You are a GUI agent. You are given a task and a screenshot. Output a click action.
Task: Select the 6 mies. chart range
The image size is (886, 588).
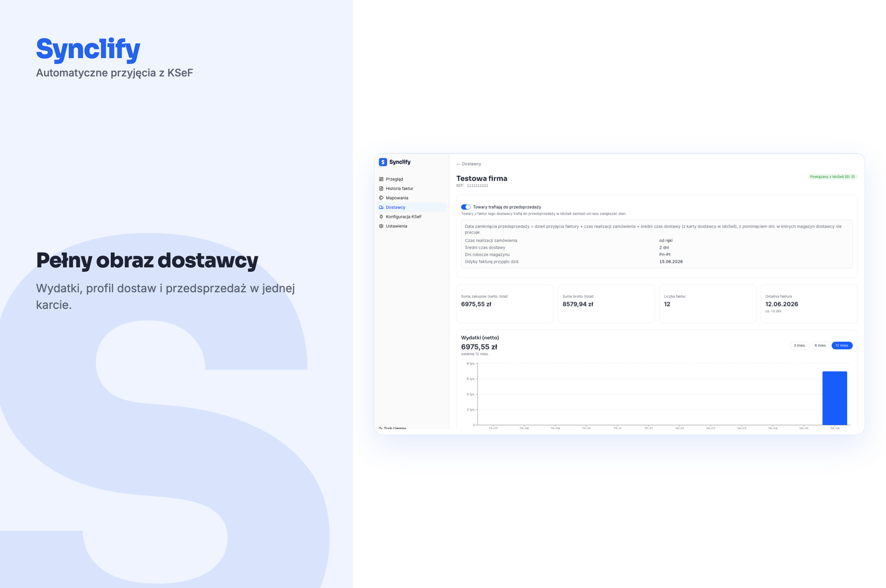pos(820,346)
